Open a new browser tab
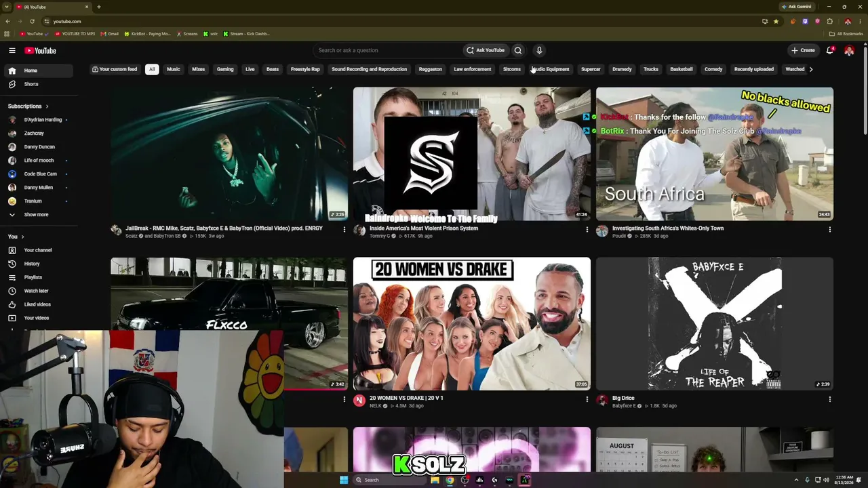This screenshot has height=488, width=868. [98, 7]
